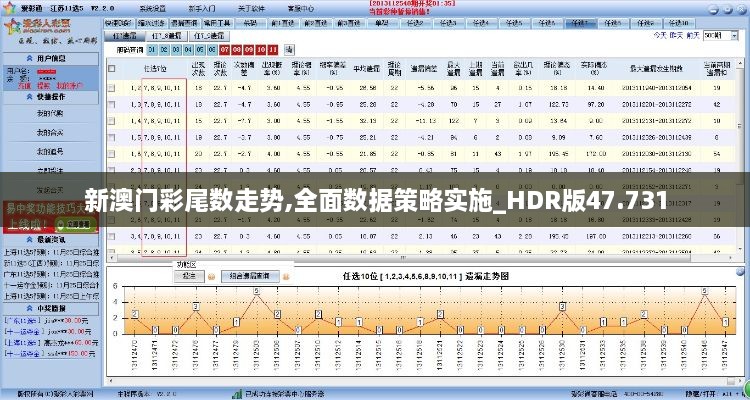The width and height of the screenshot is (750, 400).
Task: Open 我的代购 in quick operations
Action: (50, 113)
